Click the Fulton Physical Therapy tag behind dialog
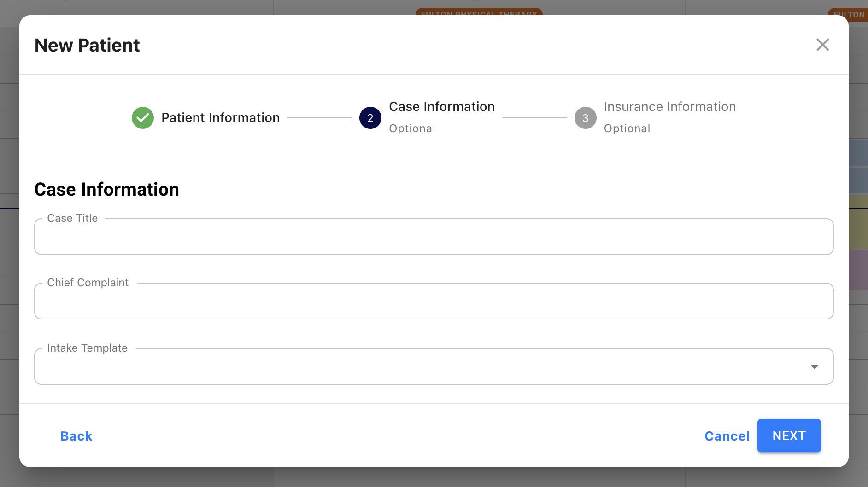The width and height of the screenshot is (868, 487). [x=479, y=12]
